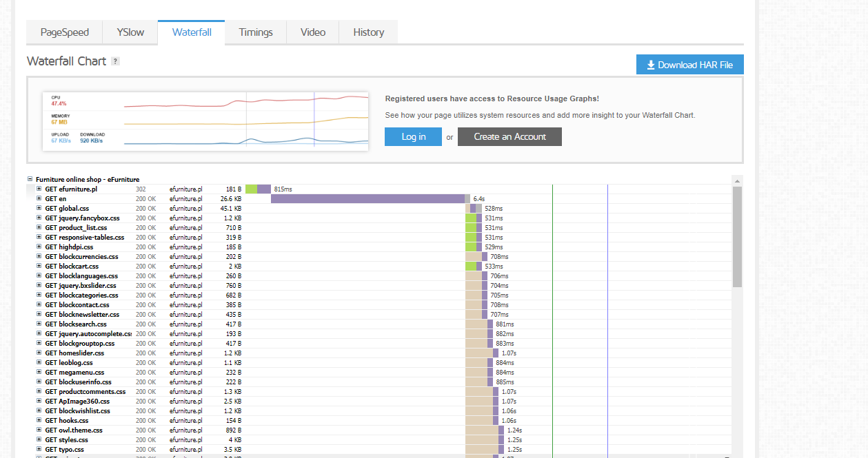Expand the GET blocklanguages.css request
This screenshot has width=868, height=458.
tap(39, 275)
